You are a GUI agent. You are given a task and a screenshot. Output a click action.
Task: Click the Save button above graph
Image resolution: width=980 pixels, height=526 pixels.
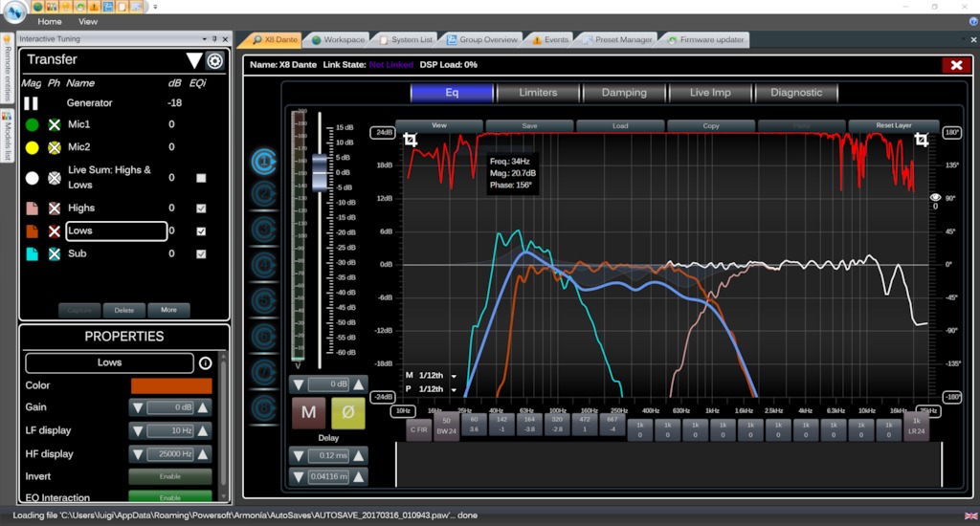pos(529,126)
